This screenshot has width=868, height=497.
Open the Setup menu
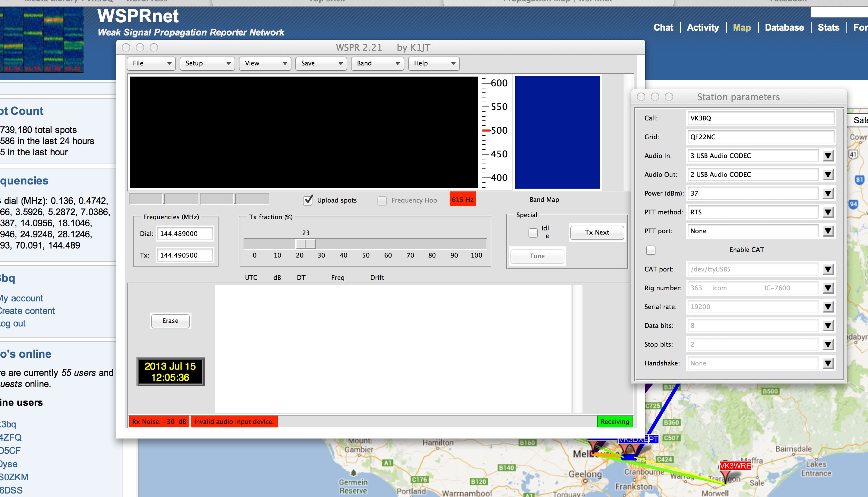tap(207, 63)
